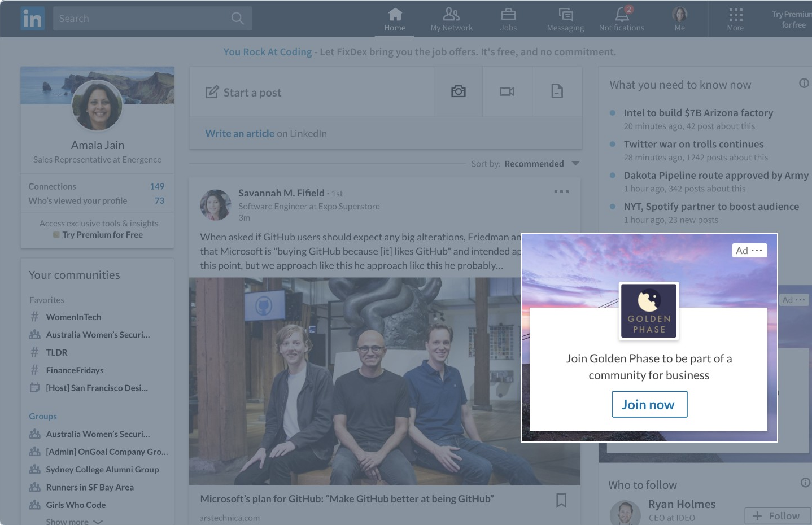The height and width of the screenshot is (525, 812).
Task: Follow Ryan Holmes
Action: click(x=777, y=516)
